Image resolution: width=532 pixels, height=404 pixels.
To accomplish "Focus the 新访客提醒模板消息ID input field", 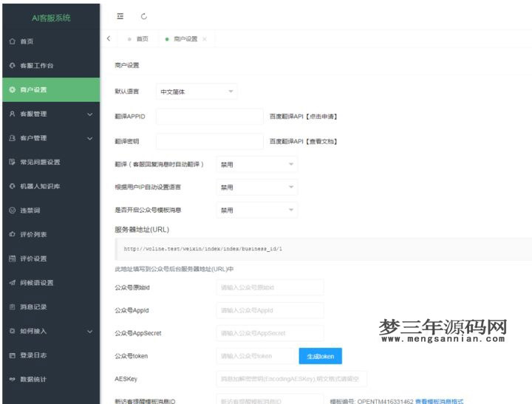I will click(270, 400).
